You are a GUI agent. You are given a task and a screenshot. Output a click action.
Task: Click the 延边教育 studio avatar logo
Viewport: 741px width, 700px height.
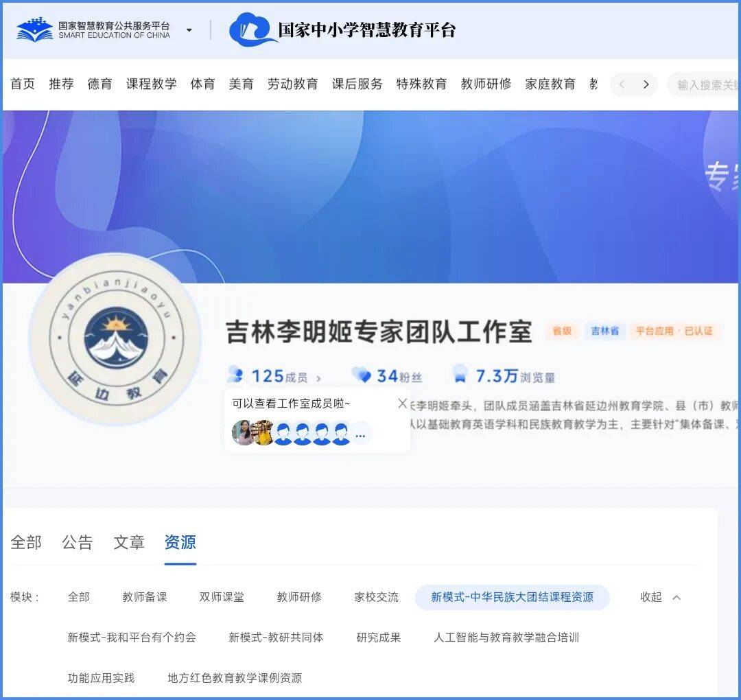(116, 339)
